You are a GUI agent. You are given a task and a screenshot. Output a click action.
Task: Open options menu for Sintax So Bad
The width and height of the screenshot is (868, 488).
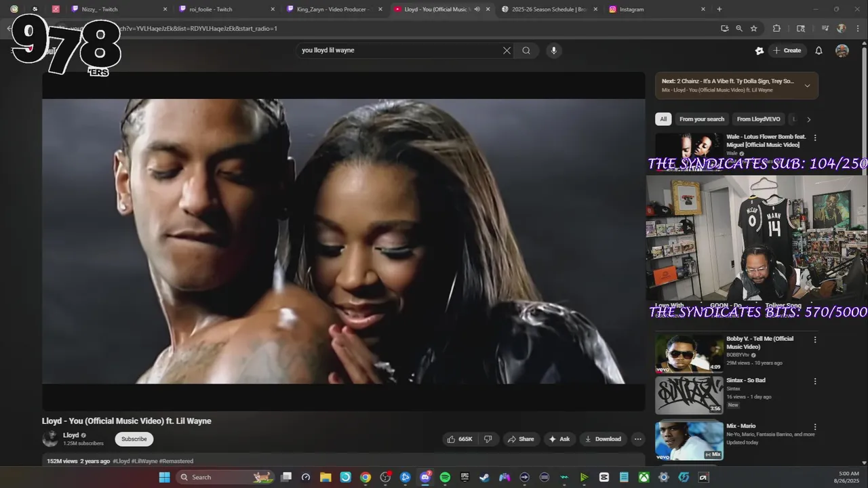(815, 381)
